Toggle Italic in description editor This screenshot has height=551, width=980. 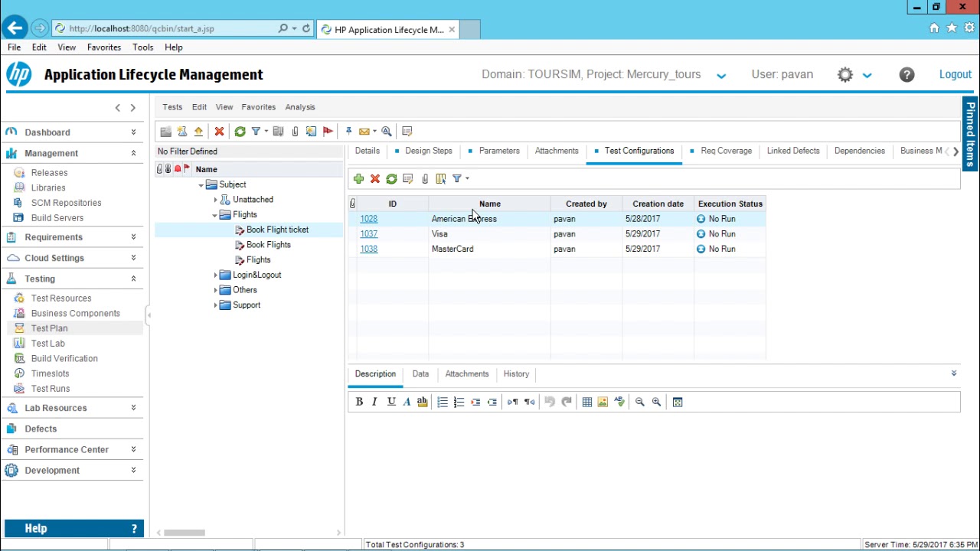tap(374, 402)
